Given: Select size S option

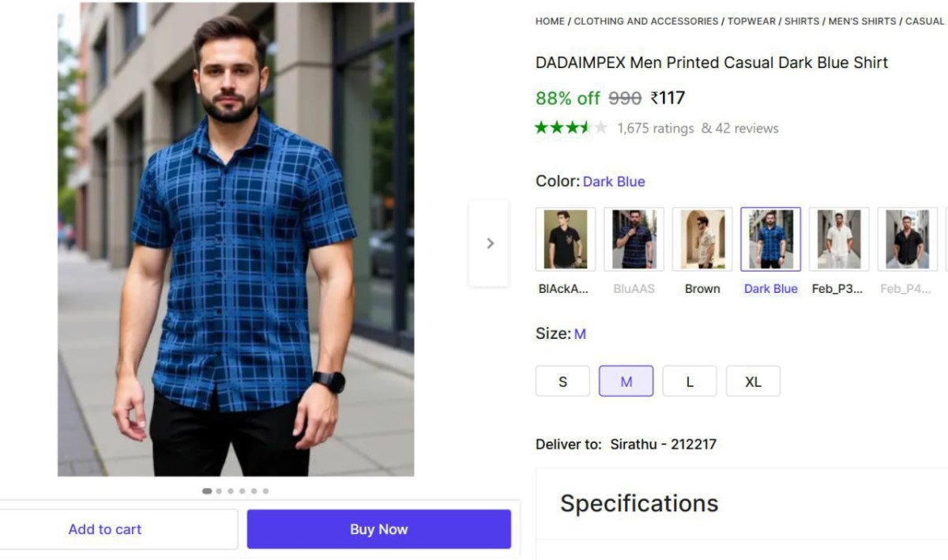Looking at the screenshot, I should (562, 381).
